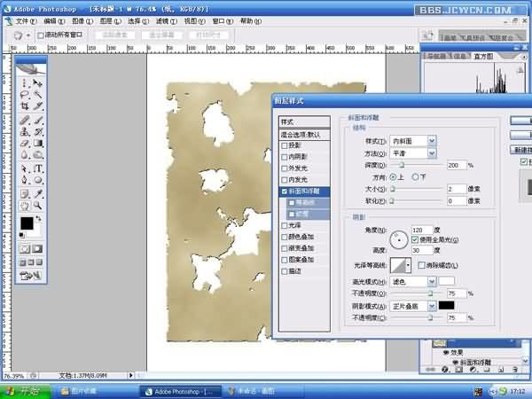Open the 图层 (Layer) menu
The height and width of the screenshot is (399, 532).
pyautogui.click(x=110, y=21)
